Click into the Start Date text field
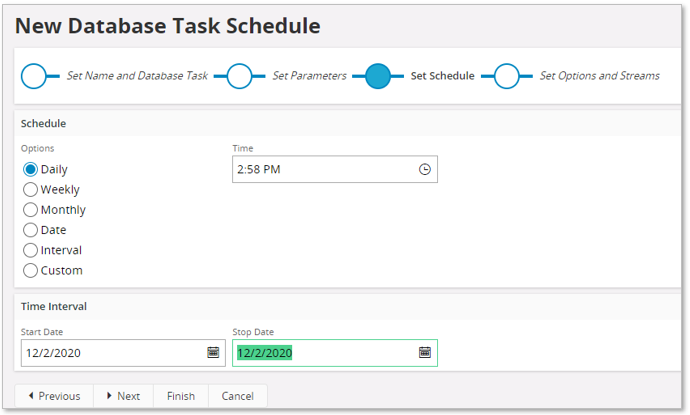Screen dimensions: 690x415 (x=110, y=352)
